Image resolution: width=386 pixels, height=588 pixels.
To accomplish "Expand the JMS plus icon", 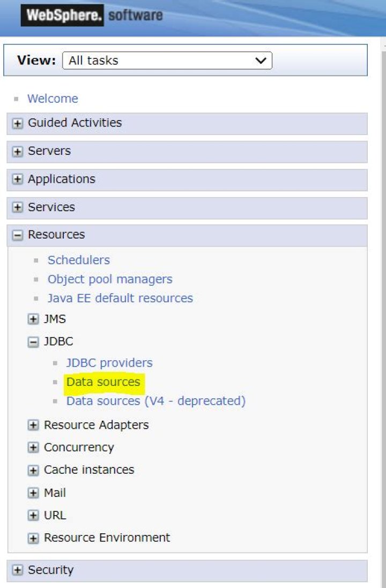I will (x=33, y=319).
